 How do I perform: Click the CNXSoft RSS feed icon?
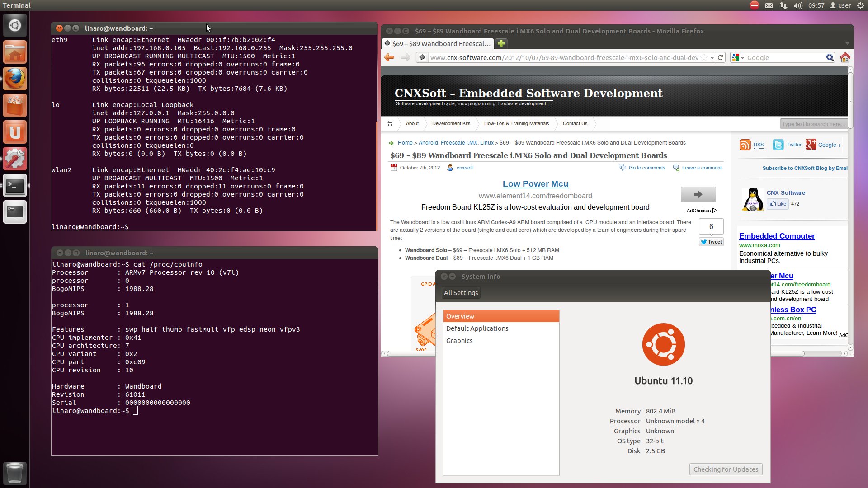pyautogui.click(x=745, y=145)
